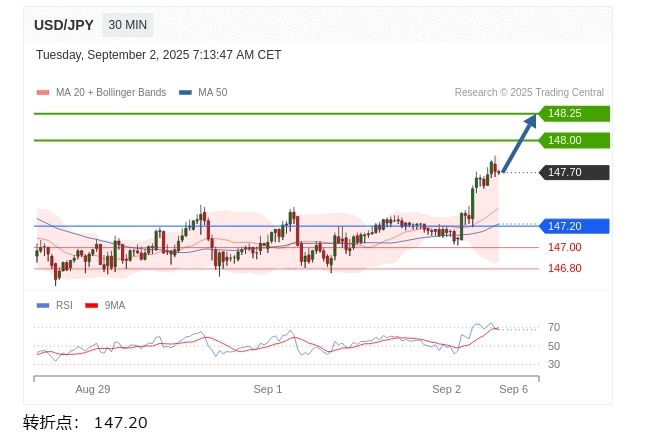The width and height of the screenshot is (653, 447).
Task: Click the Research © 2025 Trading Central text
Action: click(x=529, y=92)
